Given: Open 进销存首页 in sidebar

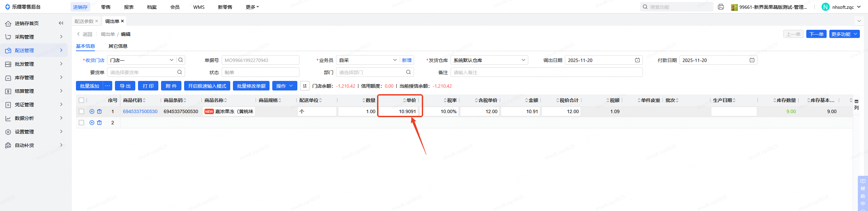Looking at the screenshot, I should click(27, 23).
